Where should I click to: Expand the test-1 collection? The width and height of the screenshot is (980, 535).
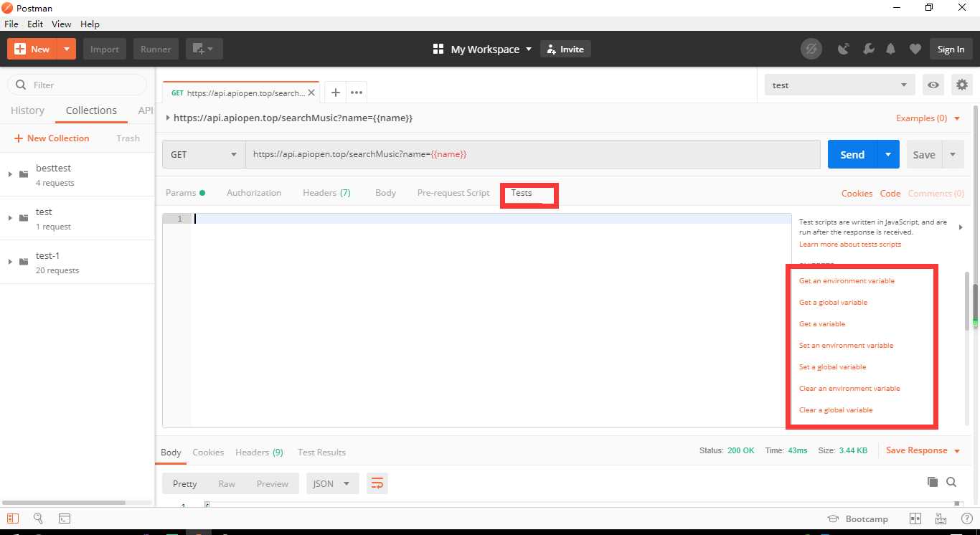[x=10, y=262]
